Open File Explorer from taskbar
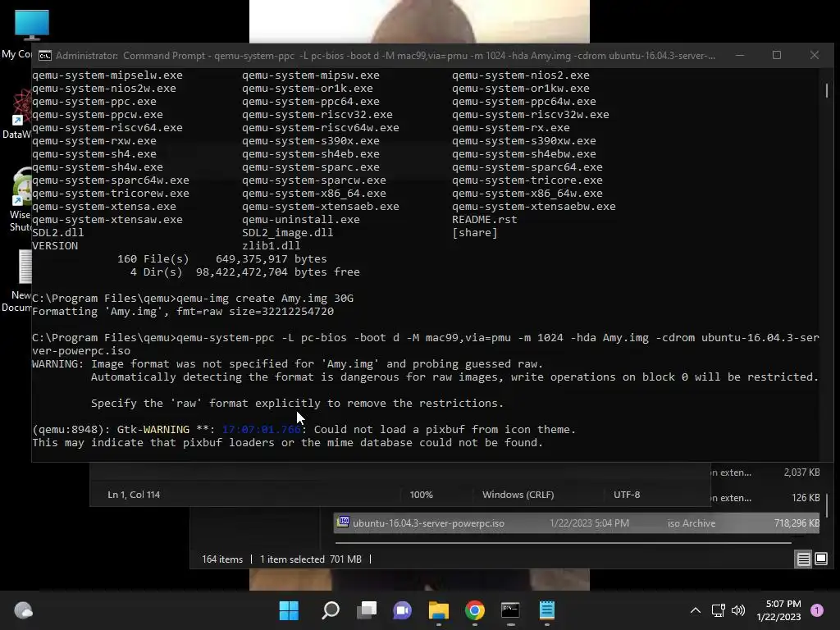The image size is (840, 630). coord(438,610)
